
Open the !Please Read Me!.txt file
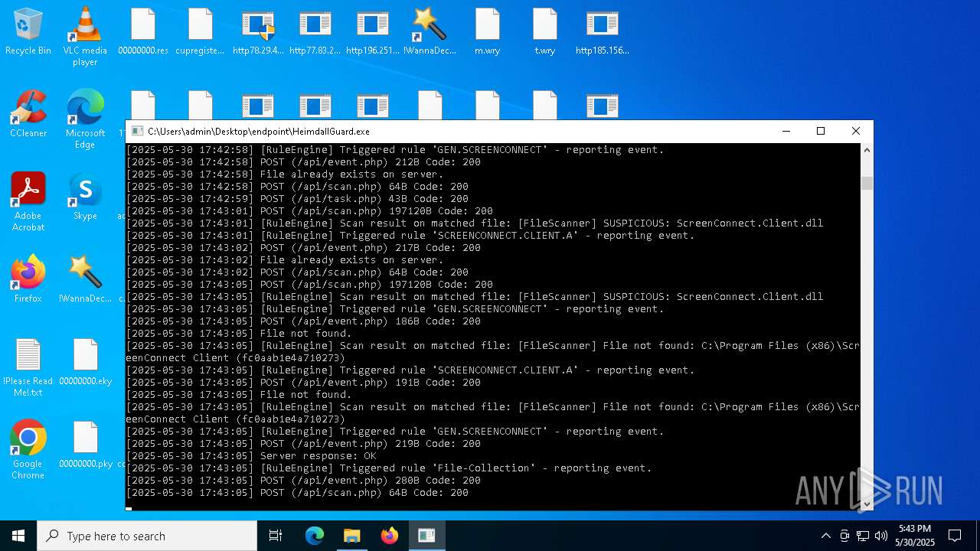(28, 368)
